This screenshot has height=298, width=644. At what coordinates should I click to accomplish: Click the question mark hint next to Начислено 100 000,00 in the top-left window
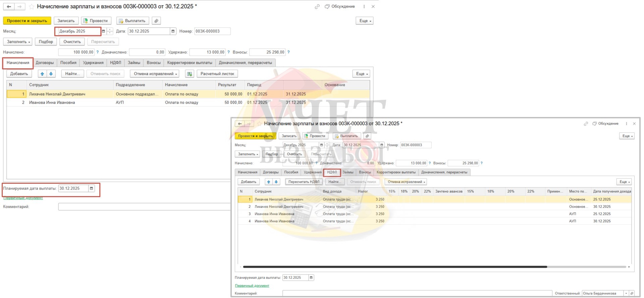[x=98, y=52]
